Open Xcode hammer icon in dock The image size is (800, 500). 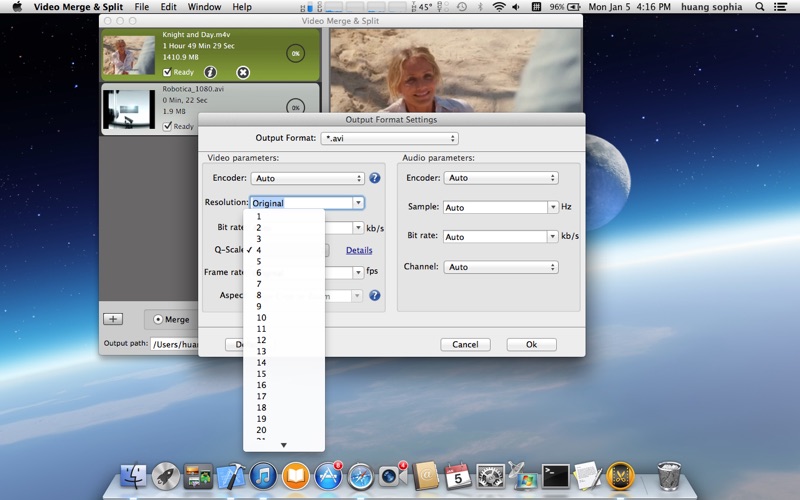coord(231,476)
